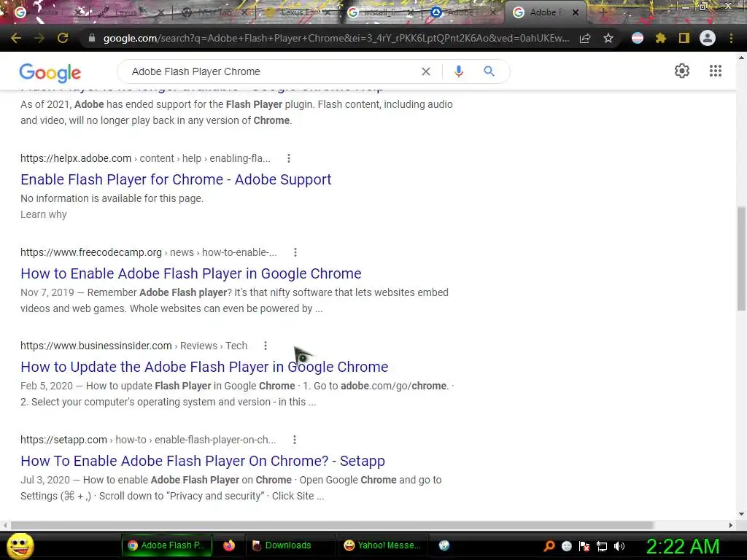
Task: Click the horizontal scrollbar thumb
Action: click(x=332, y=525)
